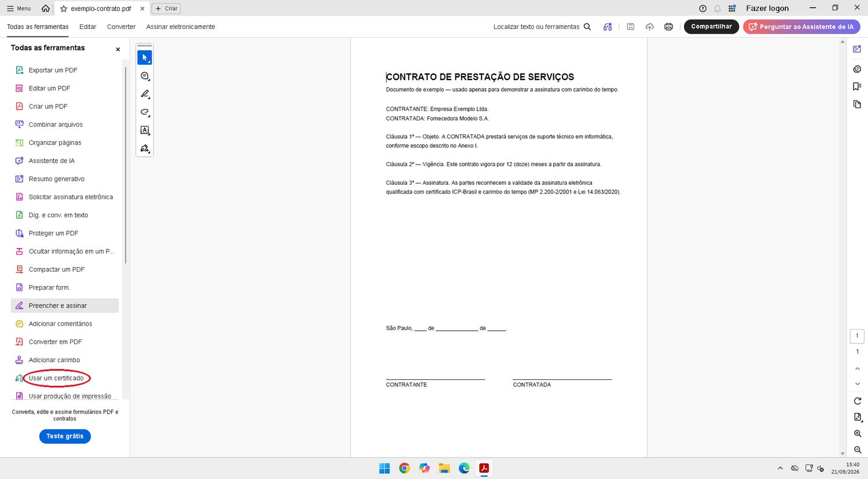Go to previous page arrow

tap(858, 368)
